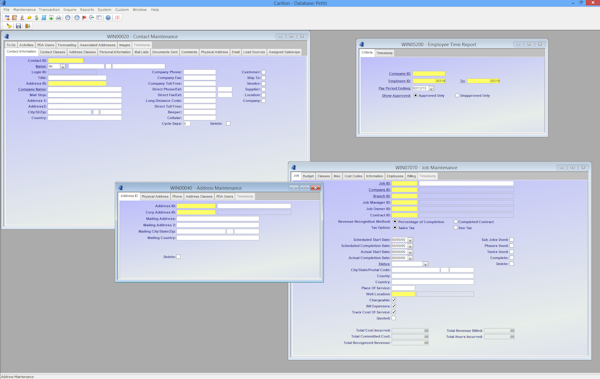Toggle the Delete checkbox in Address Maintenance
Viewport: 600px width, 379px height.
(x=178, y=257)
